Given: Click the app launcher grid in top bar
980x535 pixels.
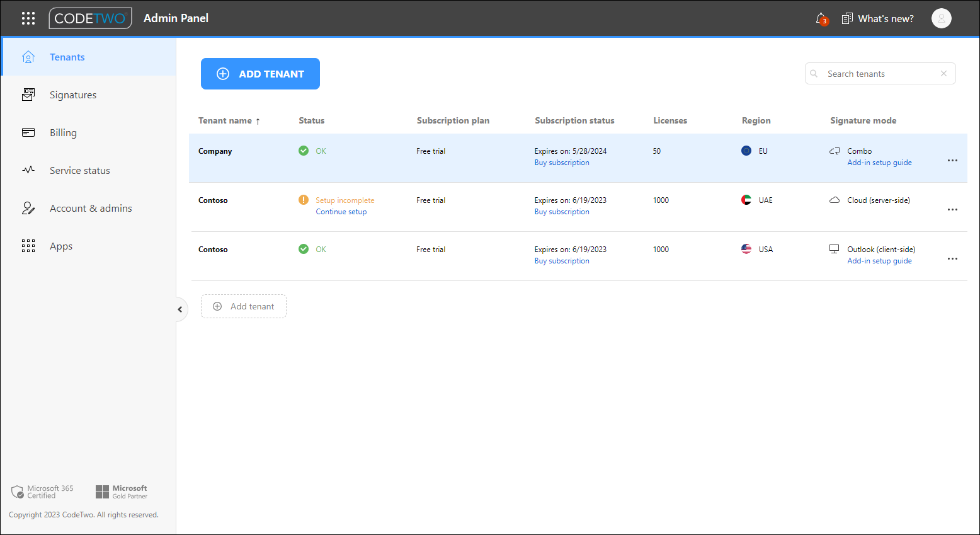Looking at the screenshot, I should (28, 18).
